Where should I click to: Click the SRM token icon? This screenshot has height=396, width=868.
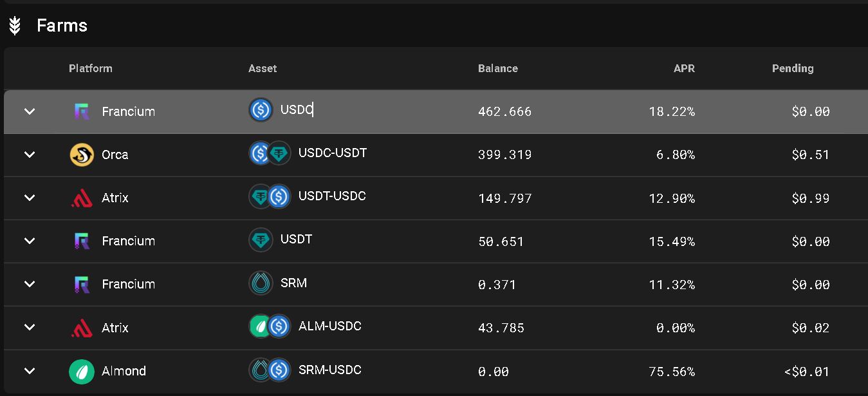[261, 283]
